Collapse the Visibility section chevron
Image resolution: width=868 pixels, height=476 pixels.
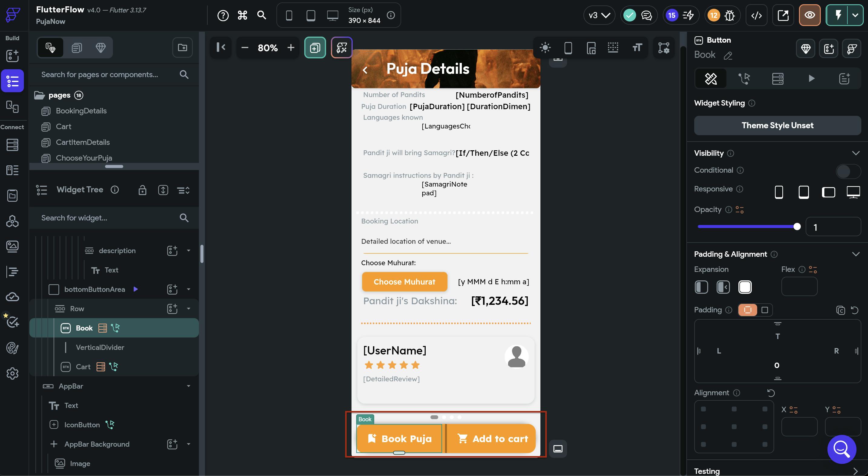pyautogui.click(x=856, y=153)
